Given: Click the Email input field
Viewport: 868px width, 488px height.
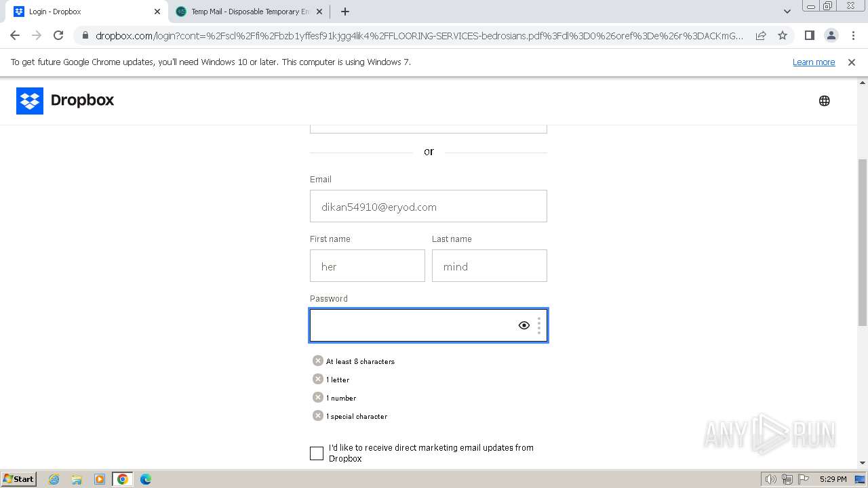Looking at the screenshot, I should [x=429, y=206].
